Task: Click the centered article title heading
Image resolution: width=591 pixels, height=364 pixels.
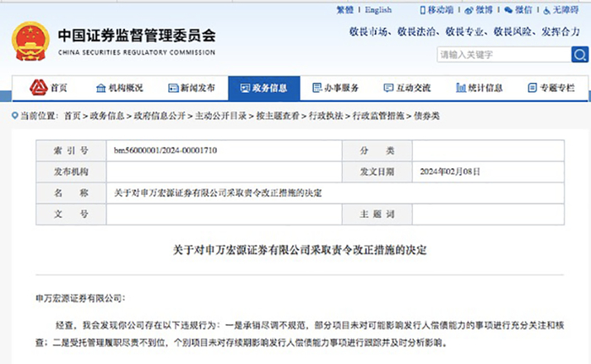Action: pyautogui.click(x=300, y=250)
